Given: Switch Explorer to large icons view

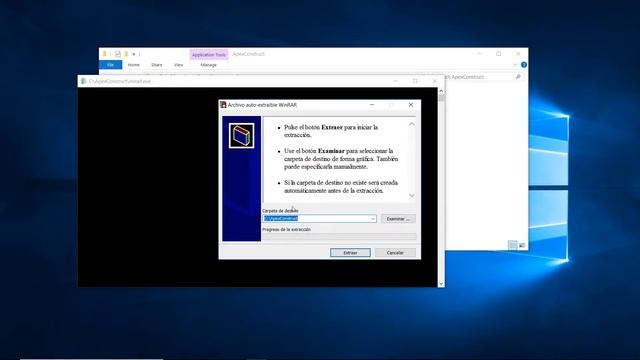Looking at the screenshot, I should (x=522, y=245).
